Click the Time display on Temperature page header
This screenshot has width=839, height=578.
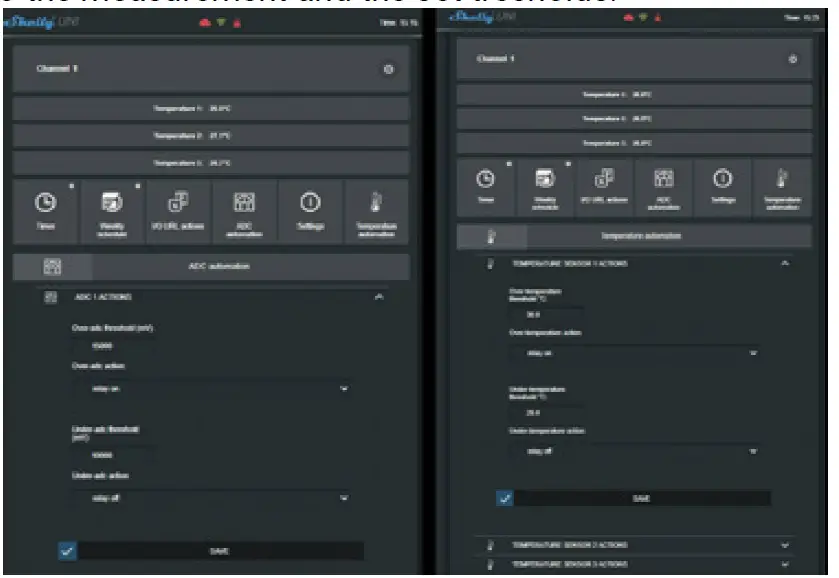point(802,18)
